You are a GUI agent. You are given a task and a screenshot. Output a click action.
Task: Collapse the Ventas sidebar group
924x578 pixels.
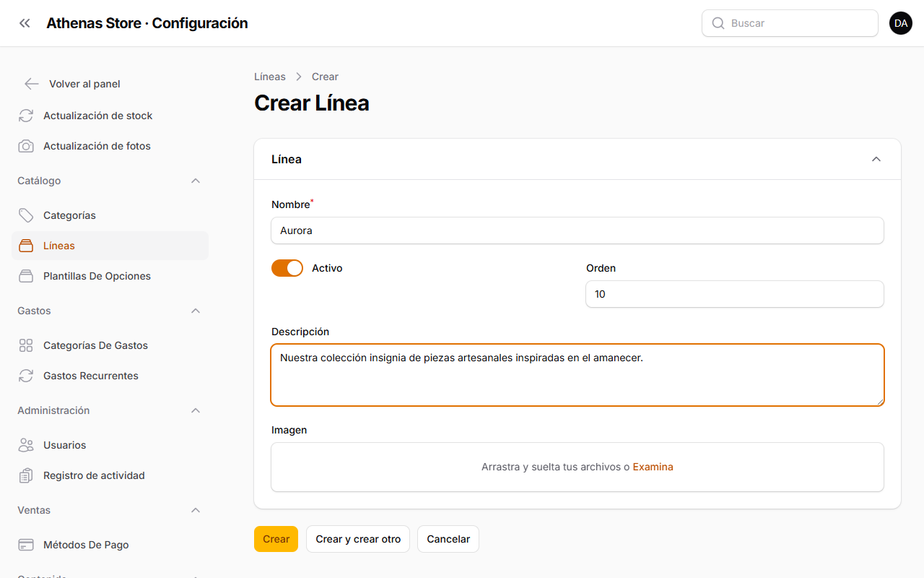point(196,510)
